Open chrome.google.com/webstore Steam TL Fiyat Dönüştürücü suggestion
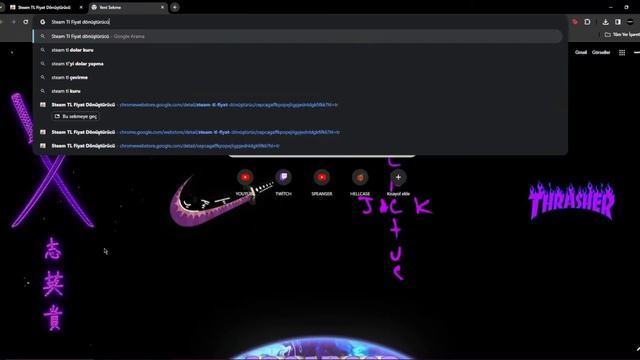 (298, 132)
